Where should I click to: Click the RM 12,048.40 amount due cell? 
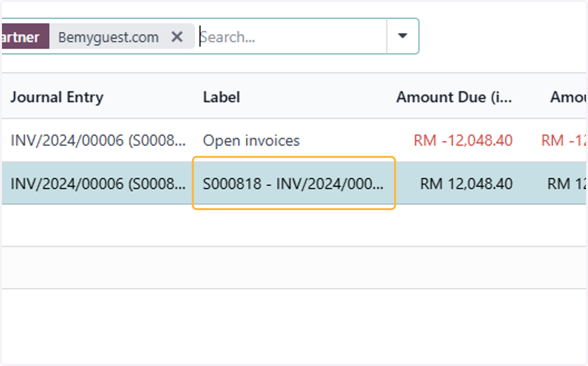point(466,184)
